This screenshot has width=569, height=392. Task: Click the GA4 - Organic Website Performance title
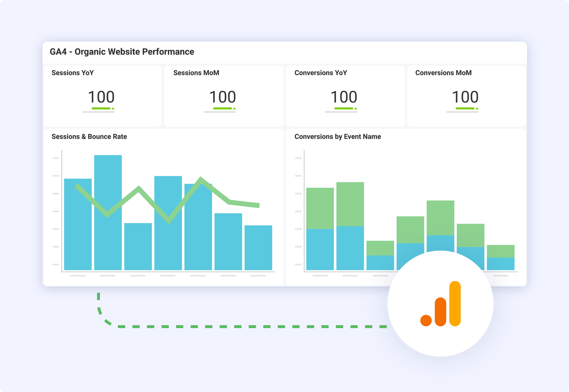click(x=122, y=52)
